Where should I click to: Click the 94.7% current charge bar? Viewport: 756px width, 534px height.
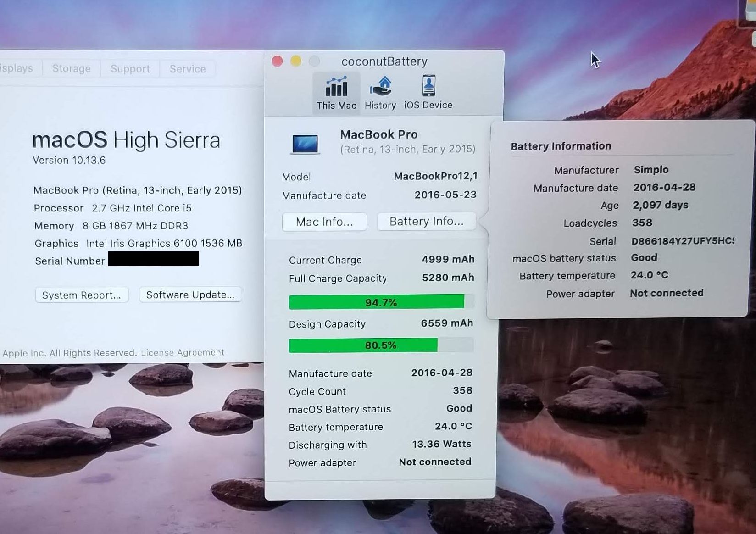click(x=381, y=302)
